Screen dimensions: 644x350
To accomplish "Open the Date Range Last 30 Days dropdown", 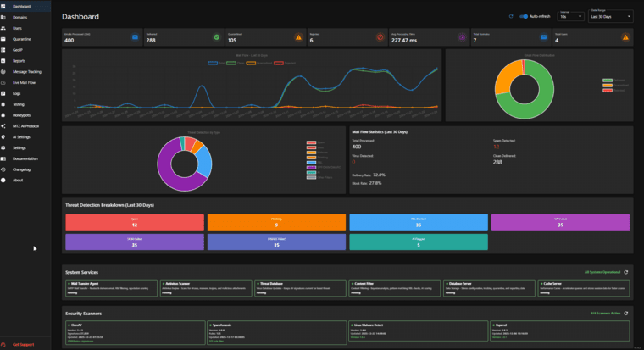I will 611,16.
